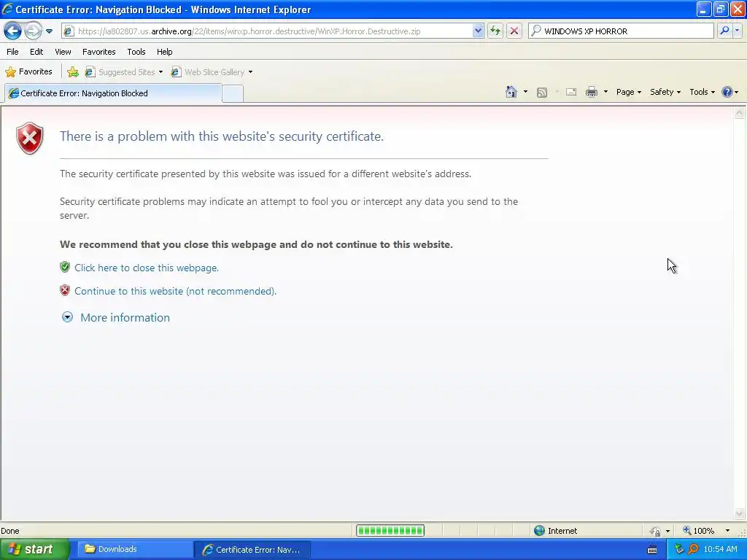Viewport: 747px width, 560px height.
Task: Click the red shield icon beside Continue link
Action: 65,290
